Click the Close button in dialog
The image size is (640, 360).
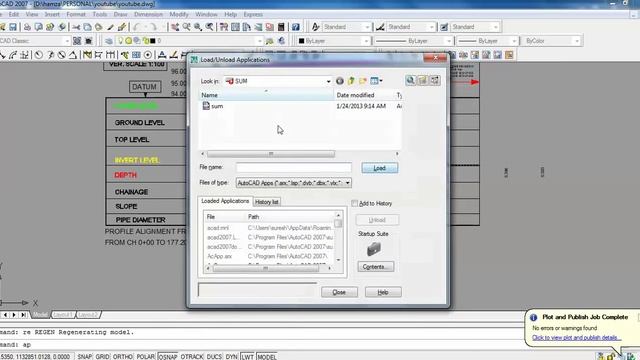pyautogui.click(x=339, y=292)
